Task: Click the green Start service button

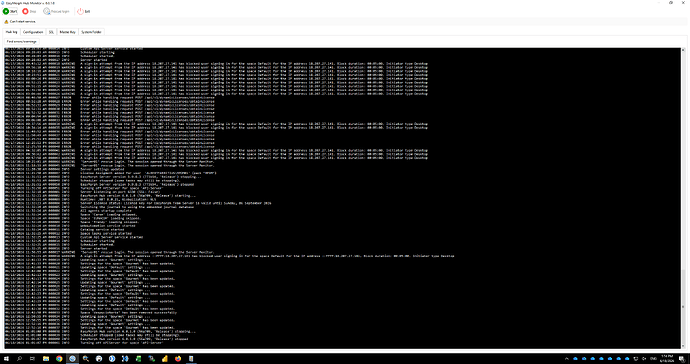Action: tap(10, 11)
